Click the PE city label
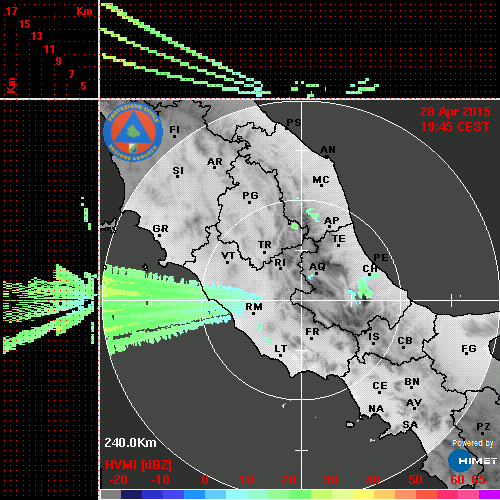500x500 pixels. 381,258
